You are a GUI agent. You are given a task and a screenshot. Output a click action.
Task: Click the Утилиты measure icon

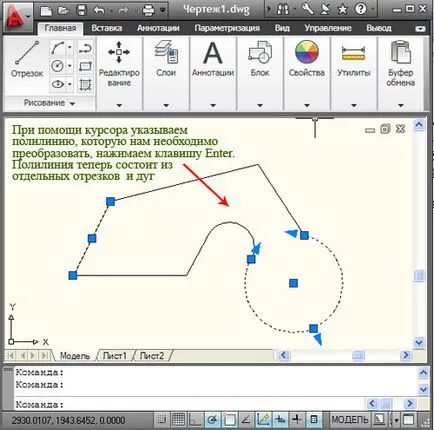click(354, 53)
